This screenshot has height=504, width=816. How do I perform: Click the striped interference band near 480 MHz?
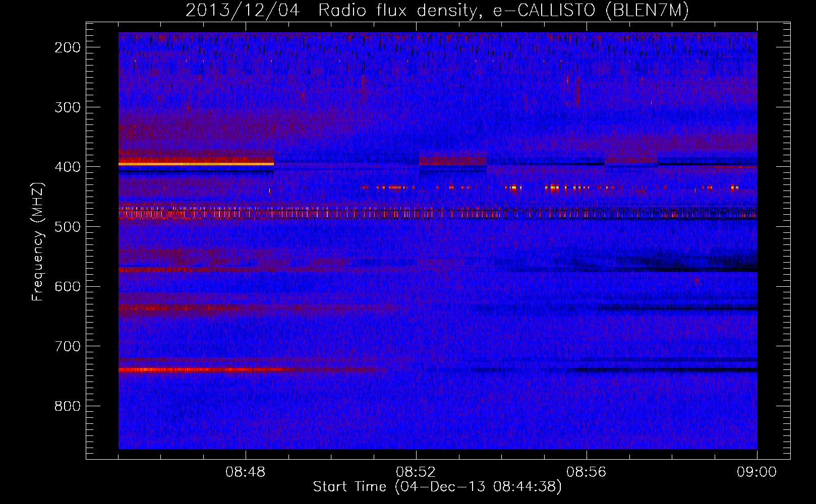pos(438,213)
